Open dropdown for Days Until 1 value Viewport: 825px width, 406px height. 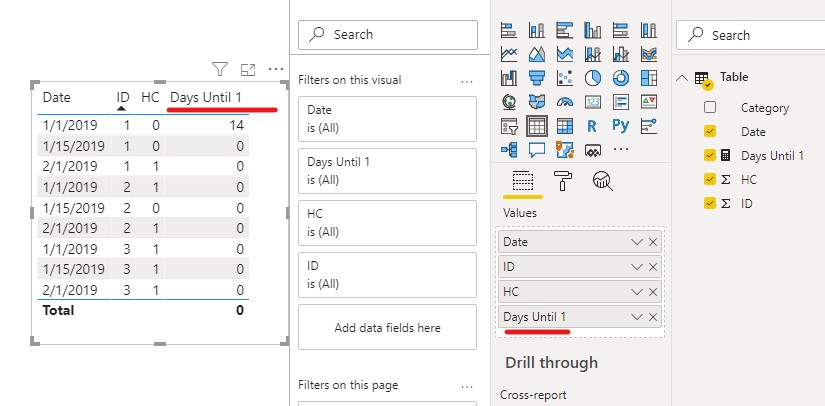coord(637,317)
